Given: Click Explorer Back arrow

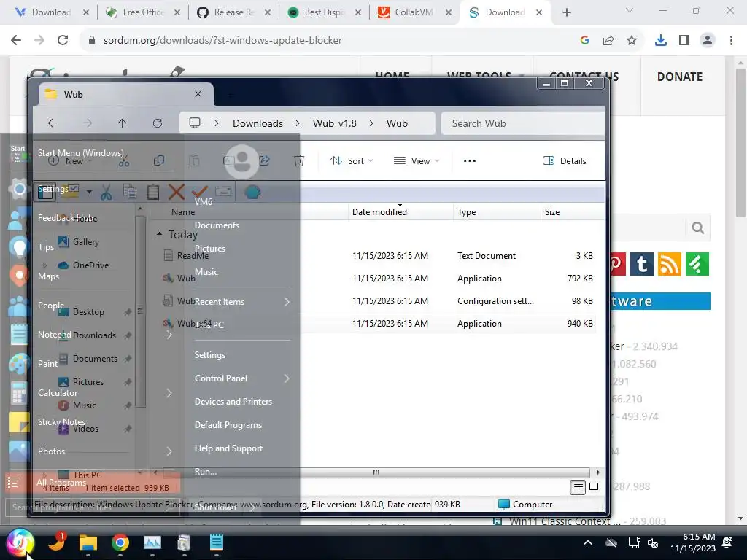Looking at the screenshot, I should click(x=52, y=123).
